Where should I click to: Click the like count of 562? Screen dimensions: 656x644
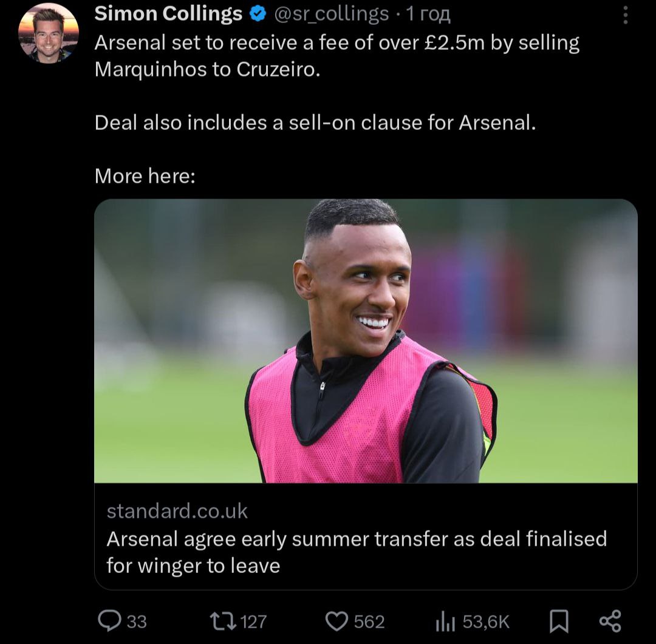(369, 622)
